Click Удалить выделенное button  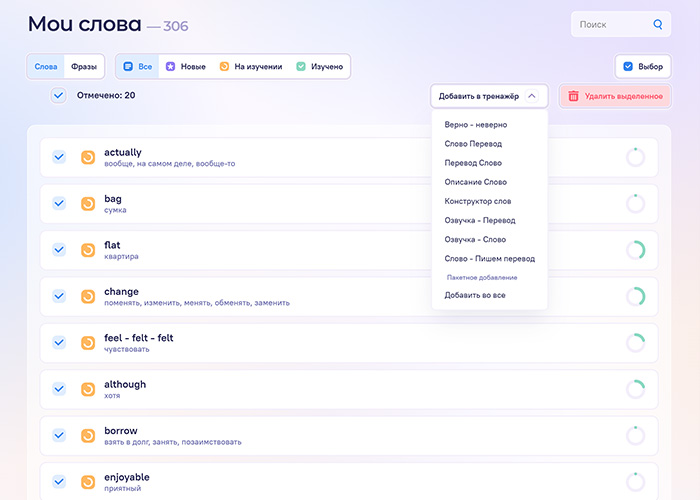tap(615, 96)
